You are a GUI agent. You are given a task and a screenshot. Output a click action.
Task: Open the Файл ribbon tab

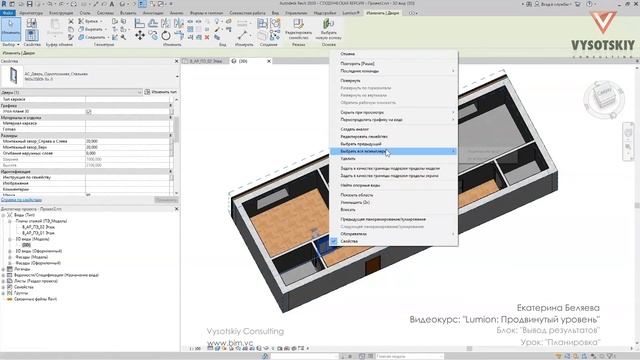pyautogui.click(x=8, y=13)
